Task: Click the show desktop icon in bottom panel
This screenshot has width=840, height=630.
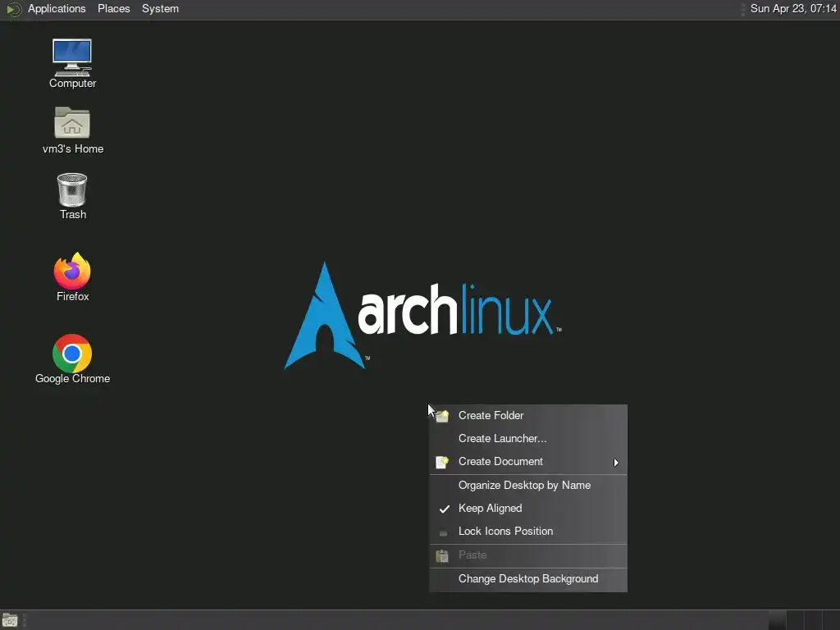Action: (x=10, y=620)
